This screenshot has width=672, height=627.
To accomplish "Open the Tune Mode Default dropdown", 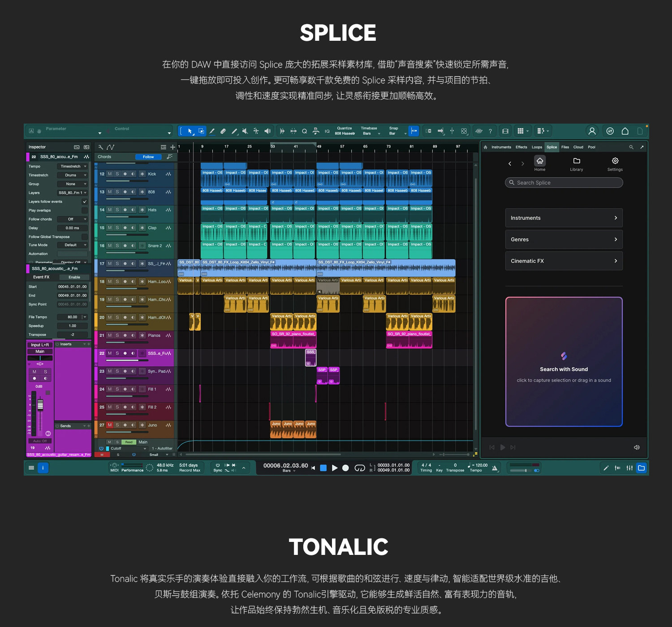I will (x=73, y=245).
